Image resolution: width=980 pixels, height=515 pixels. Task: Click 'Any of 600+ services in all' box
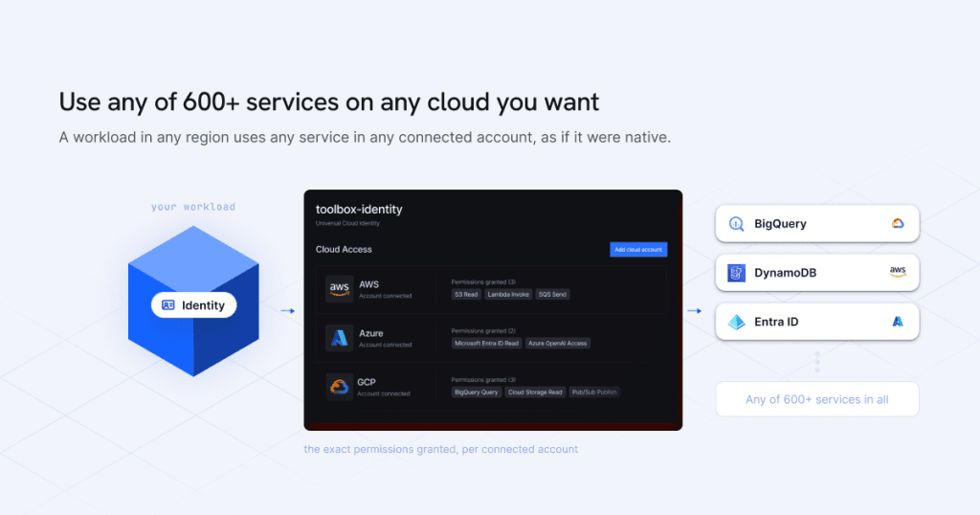[817, 399]
